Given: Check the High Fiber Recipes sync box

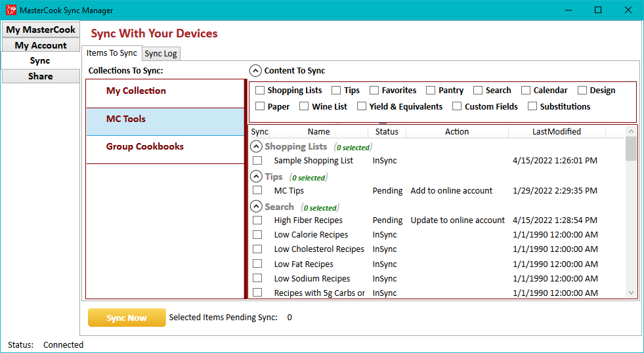Looking at the screenshot, I should click(x=257, y=220).
